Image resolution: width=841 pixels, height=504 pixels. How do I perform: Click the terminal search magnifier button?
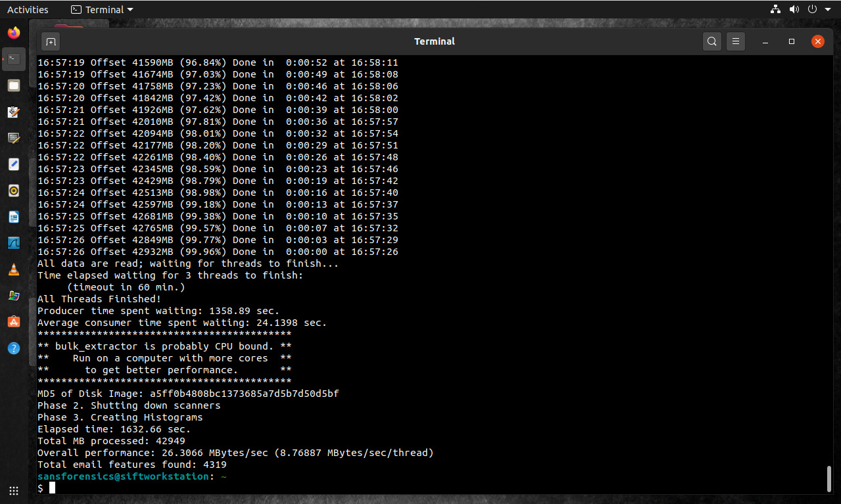pos(712,41)
